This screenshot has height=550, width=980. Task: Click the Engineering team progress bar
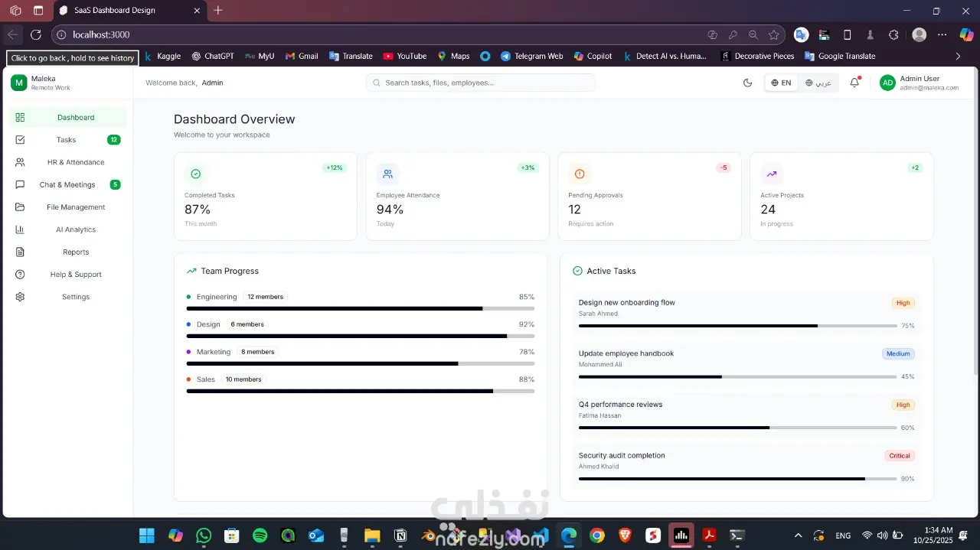pyautogui.click(x=361, y=308)
